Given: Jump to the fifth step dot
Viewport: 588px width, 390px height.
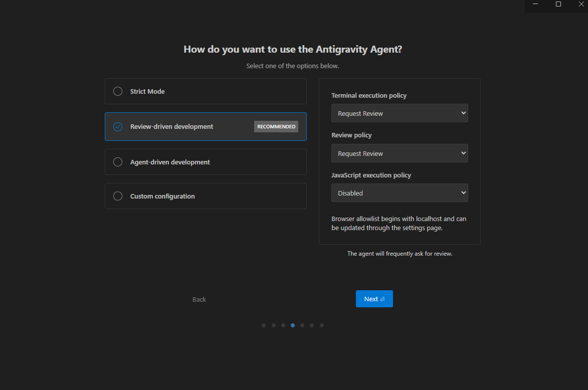Looking at the screenshot, I should coord(302,325).
